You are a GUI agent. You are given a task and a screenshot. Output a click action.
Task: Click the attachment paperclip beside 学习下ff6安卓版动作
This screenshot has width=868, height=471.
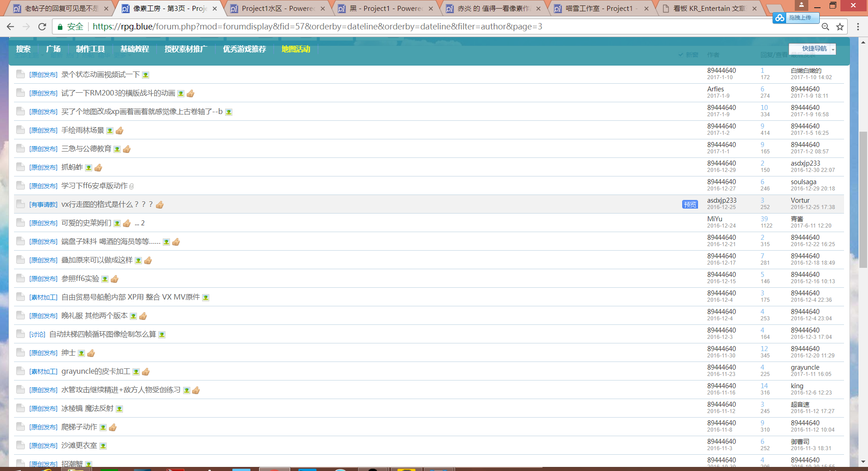[x=132, y=186]
